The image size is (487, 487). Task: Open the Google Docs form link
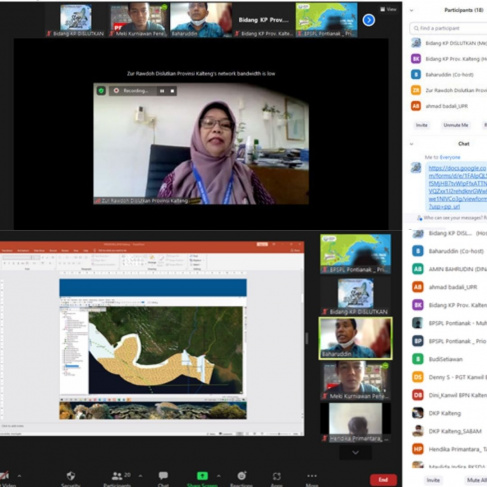[458, 187]
